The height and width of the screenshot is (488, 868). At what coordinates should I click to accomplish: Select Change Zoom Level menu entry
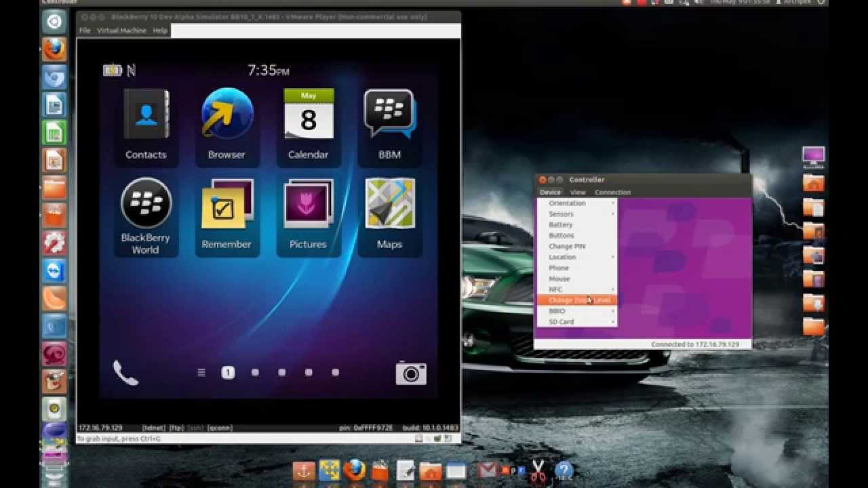(577, 300)
